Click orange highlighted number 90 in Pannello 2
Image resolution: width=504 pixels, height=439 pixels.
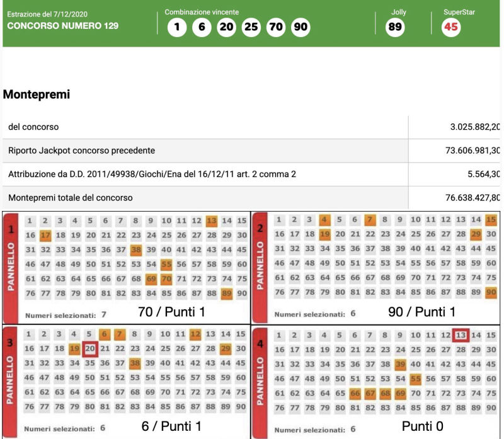point(491,294)
